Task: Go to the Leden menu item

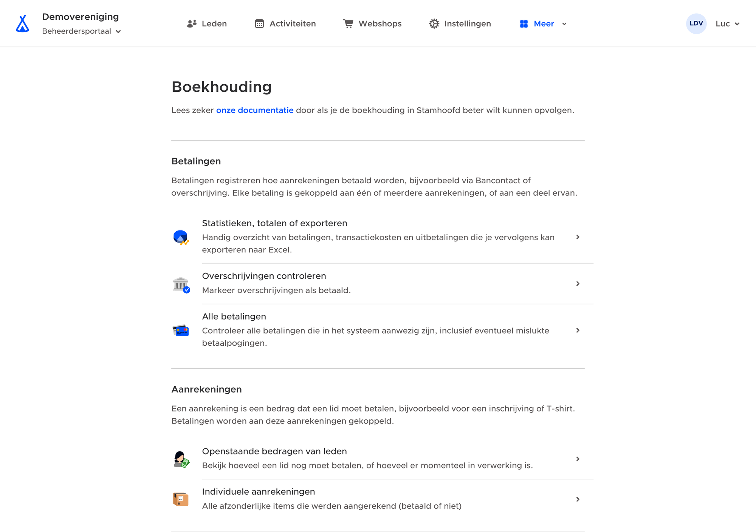Action: (207, 23)
